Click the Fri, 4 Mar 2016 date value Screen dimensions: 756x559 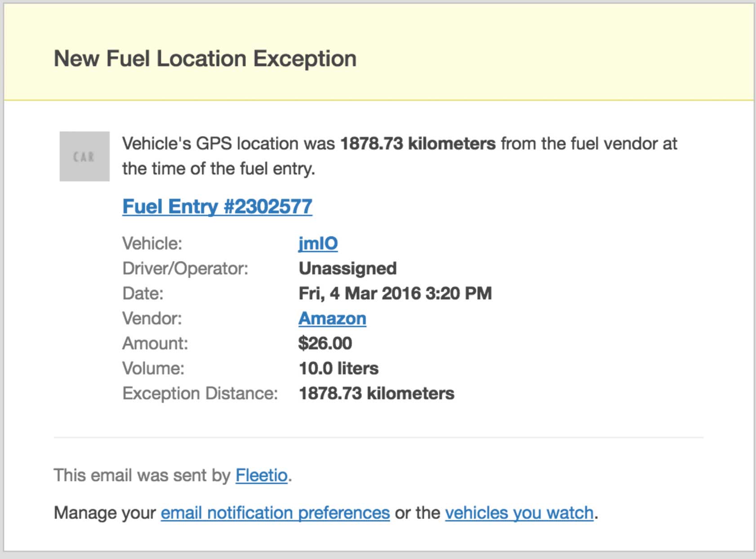coord(395,293)
